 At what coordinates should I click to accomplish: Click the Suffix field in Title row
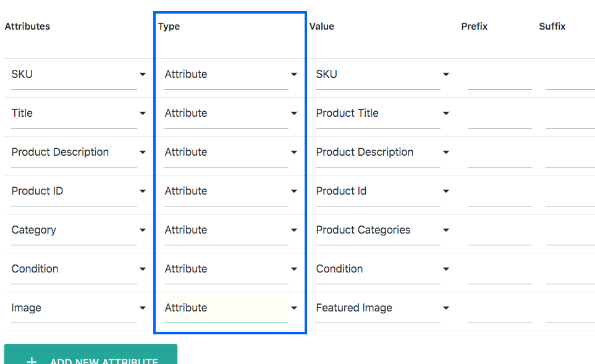coord(570,114)
